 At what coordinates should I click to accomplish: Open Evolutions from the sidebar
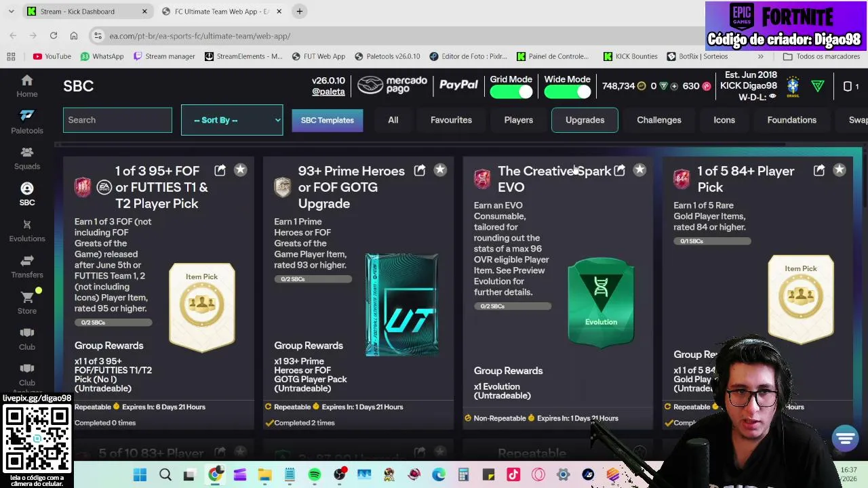(27, 230)
